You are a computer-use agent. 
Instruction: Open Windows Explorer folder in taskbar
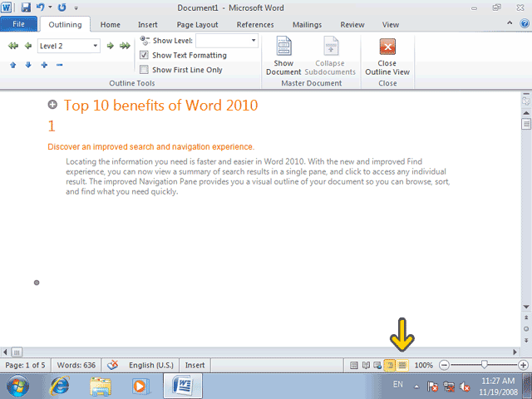[x=100, y=386]
